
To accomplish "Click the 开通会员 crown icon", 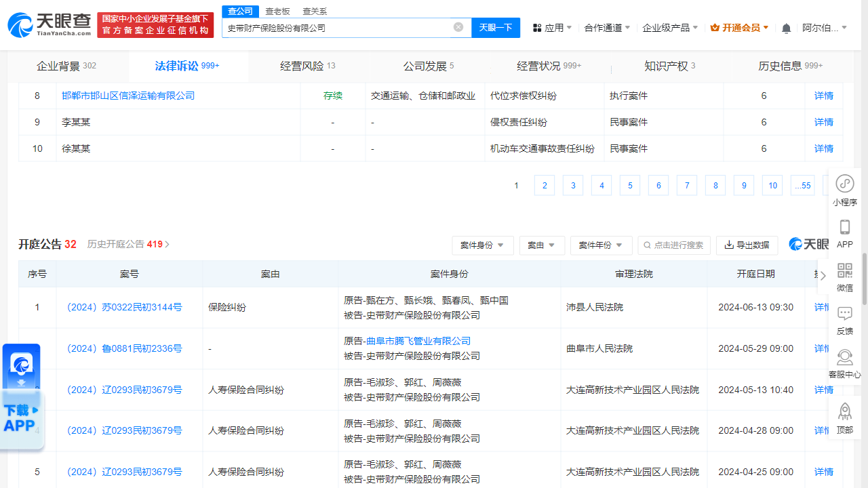I will [x=715, y=28].
